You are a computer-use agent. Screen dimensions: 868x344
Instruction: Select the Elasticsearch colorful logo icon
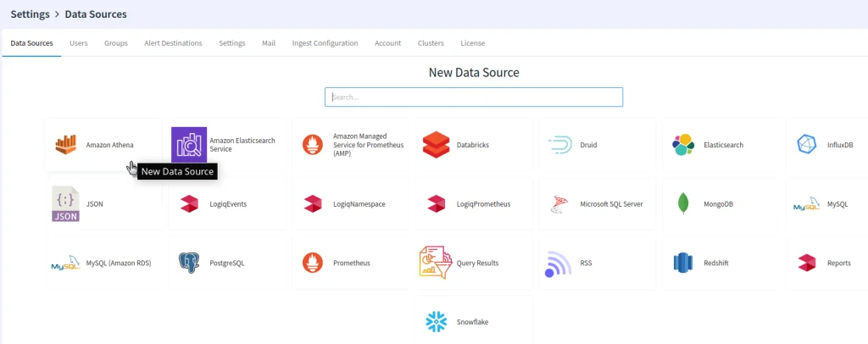(x=683, y=145)
